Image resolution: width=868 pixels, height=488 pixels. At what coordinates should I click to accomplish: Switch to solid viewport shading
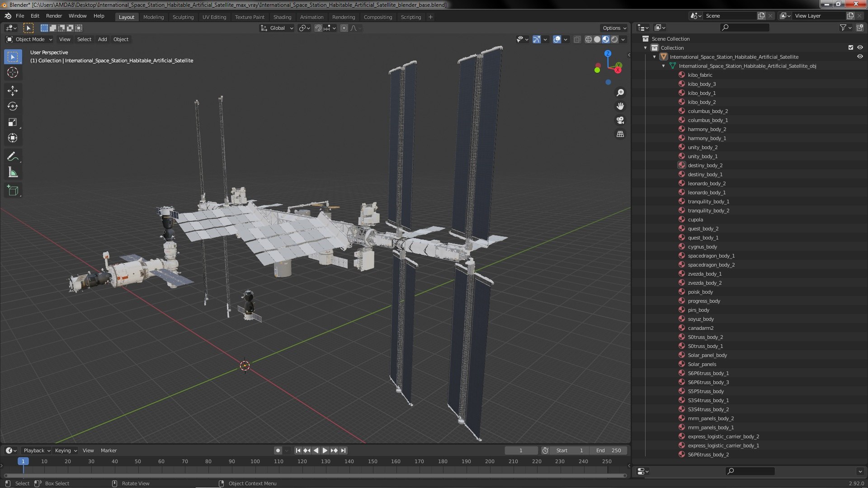click(597, 40)
